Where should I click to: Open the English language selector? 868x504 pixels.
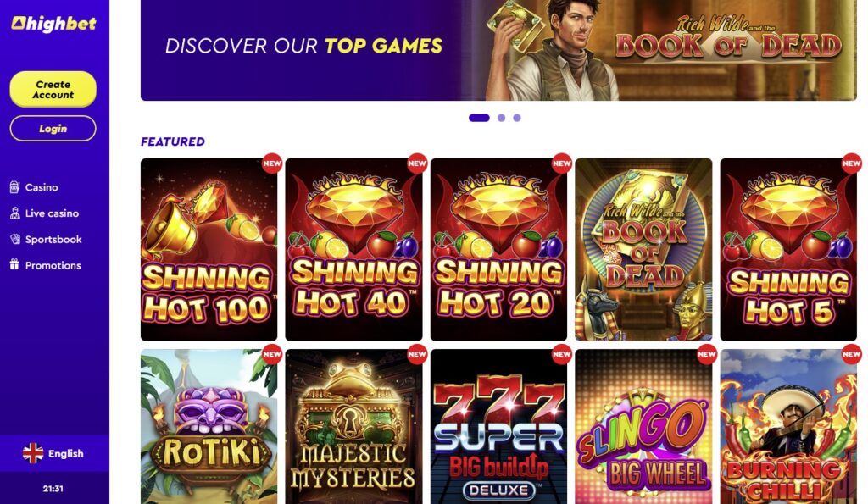coord(54,454)
